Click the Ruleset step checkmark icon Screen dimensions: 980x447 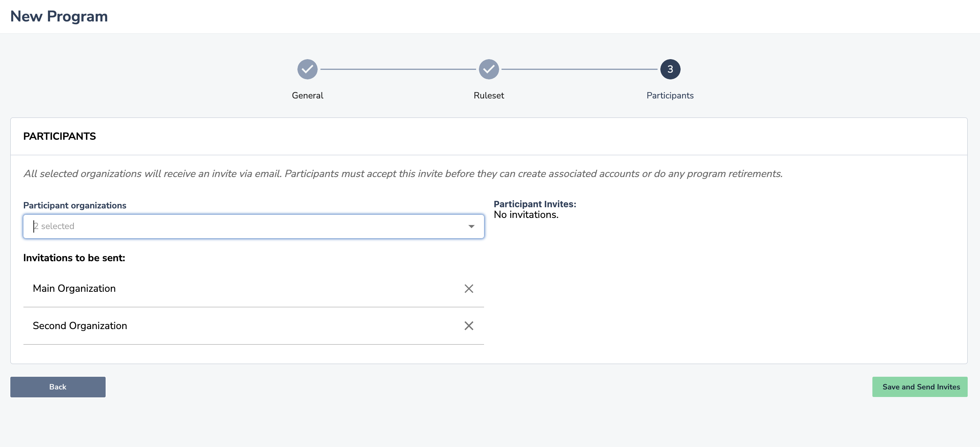click(488, 69)
